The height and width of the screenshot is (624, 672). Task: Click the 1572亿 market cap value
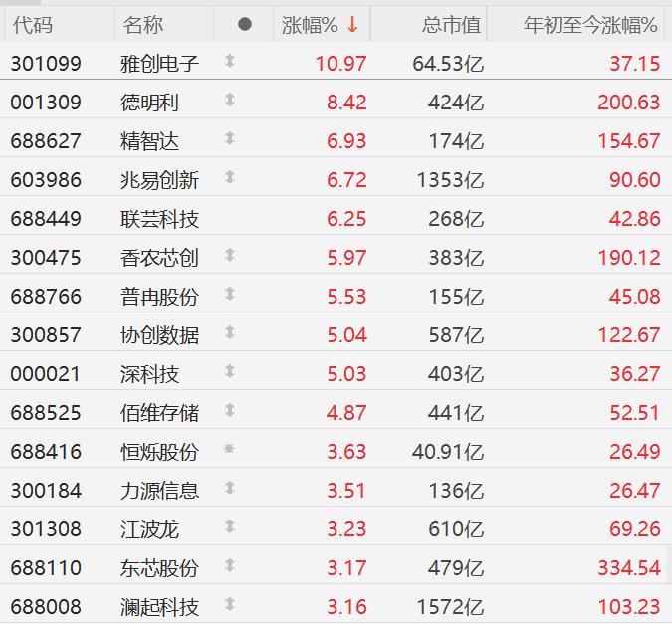tap(450, 607)
